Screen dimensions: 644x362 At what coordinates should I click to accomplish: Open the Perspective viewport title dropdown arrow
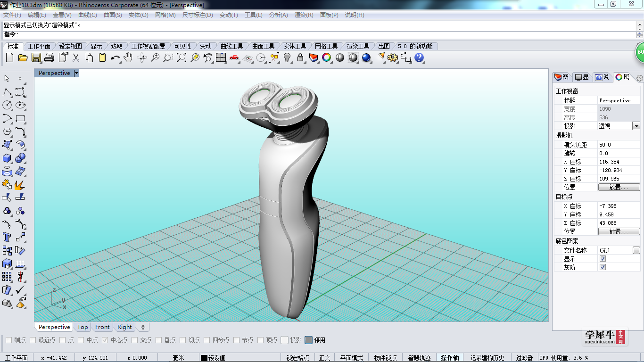click(x=76, y=73)
